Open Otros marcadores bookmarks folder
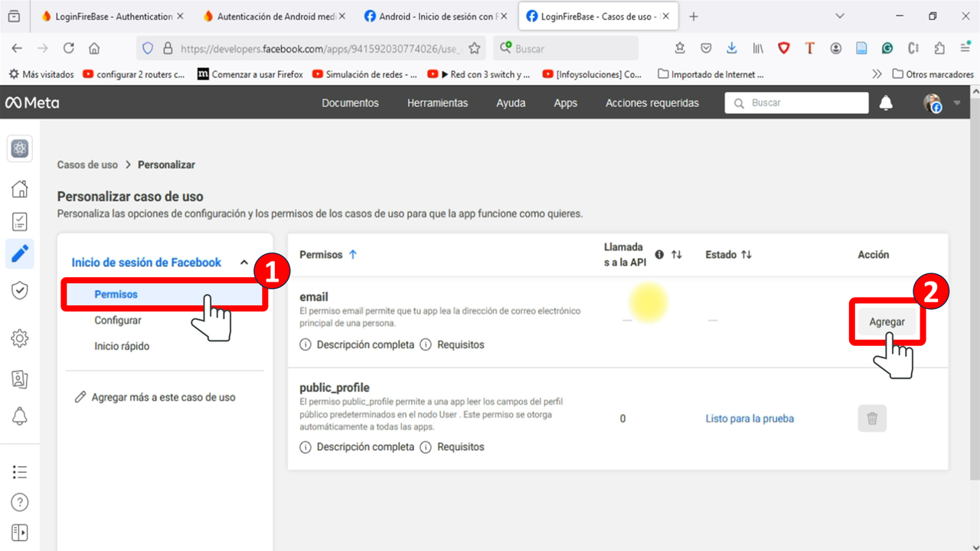 [x=933, y=74]
